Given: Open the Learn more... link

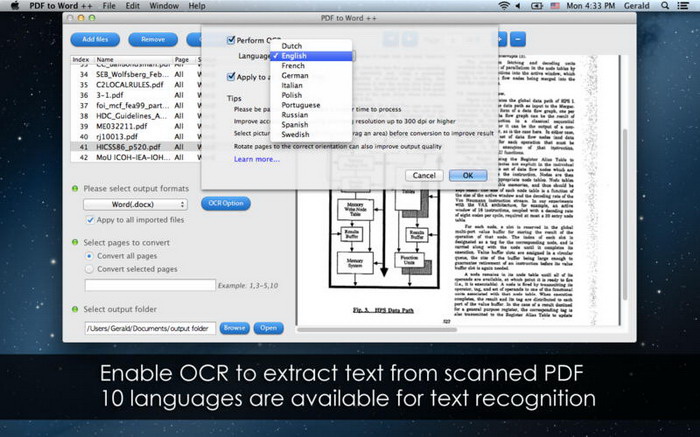Looking at the screenshot, I should (x=257, y=159).
